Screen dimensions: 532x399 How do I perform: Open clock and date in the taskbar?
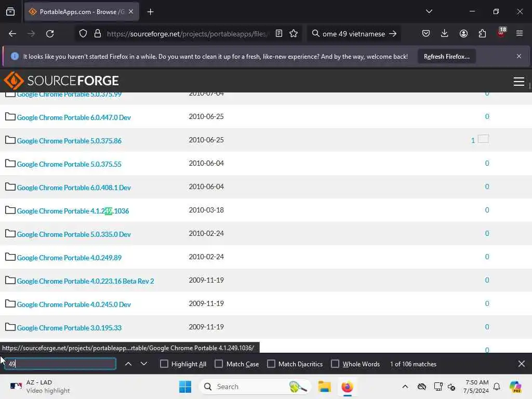pyautogui.click(x=477, y=387)
